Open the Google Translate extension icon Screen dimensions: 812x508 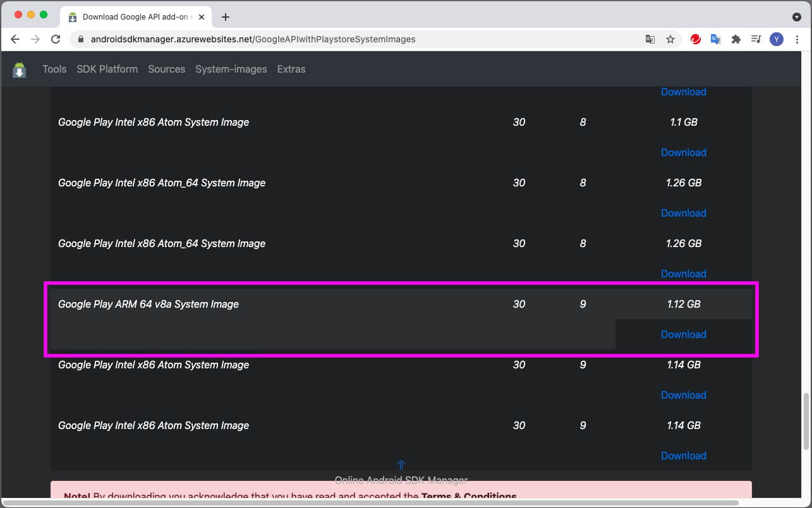(716, 39)
